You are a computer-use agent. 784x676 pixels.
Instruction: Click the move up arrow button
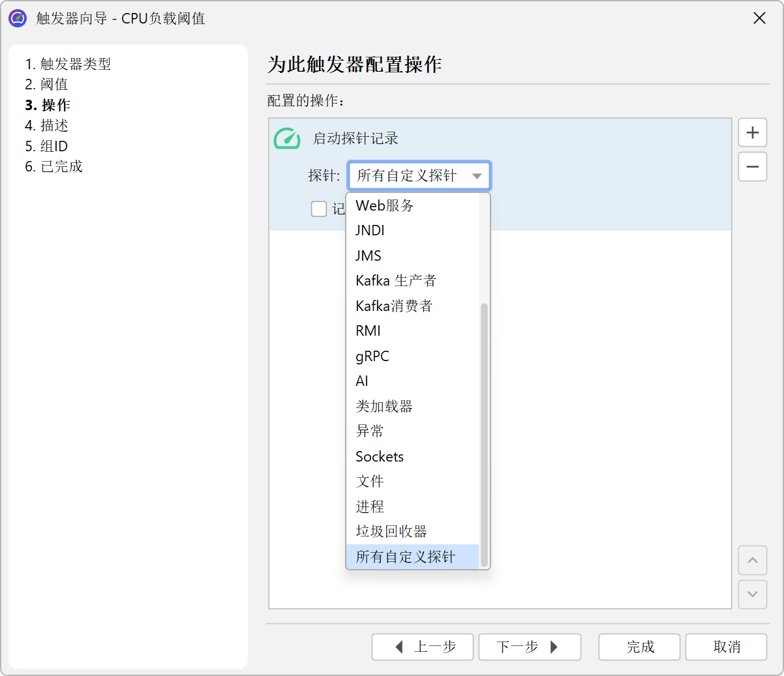[752, 561]
